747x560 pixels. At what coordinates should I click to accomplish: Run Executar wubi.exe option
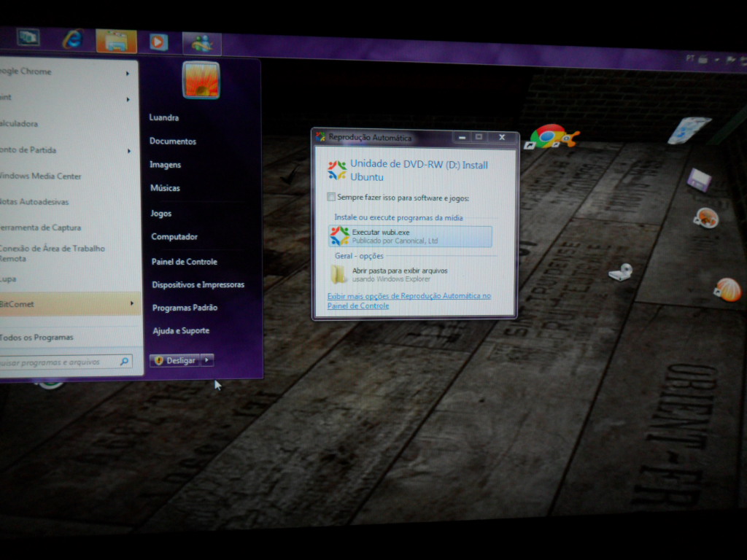pos(410,236)
